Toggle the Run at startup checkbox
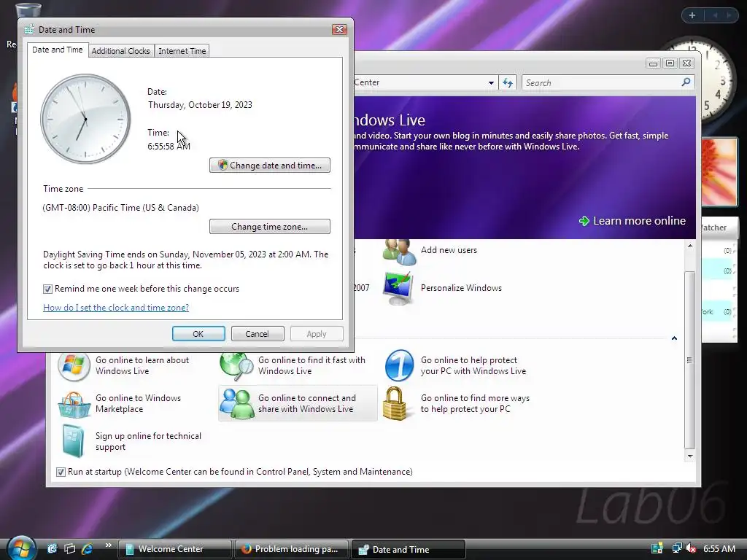747x560 pixels. [x=61, y=472]
